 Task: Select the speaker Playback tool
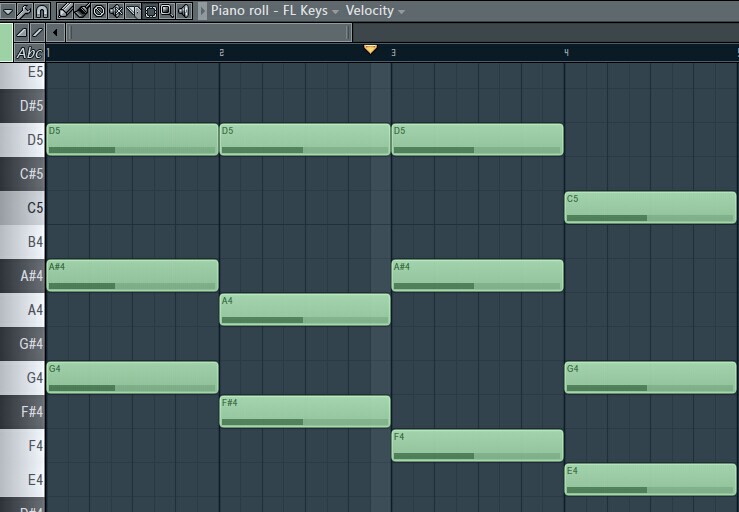[184, 10]
